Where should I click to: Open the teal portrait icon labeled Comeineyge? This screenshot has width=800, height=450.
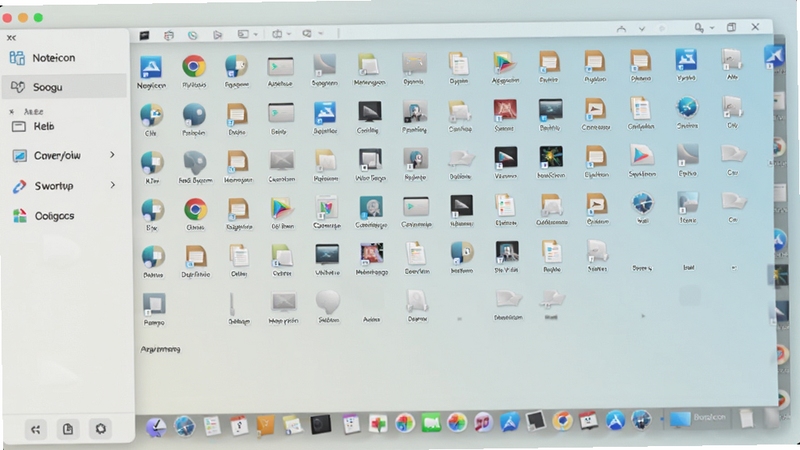[371, 208]
